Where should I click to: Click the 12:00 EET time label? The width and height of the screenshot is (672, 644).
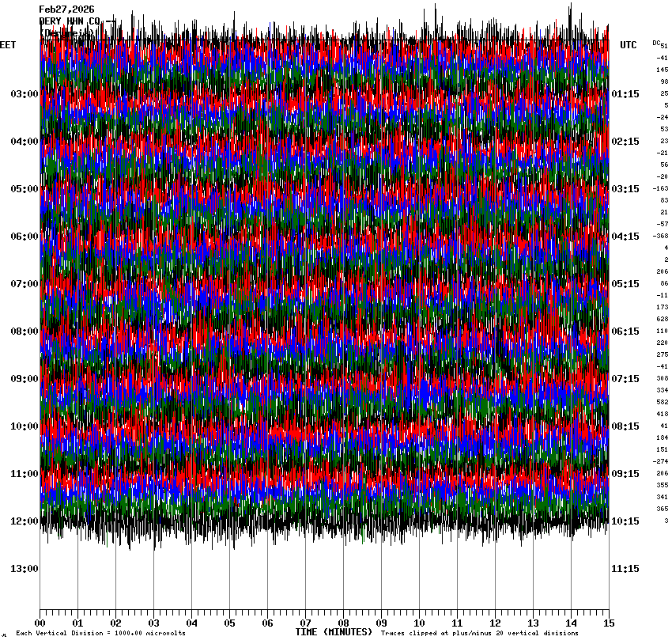pos(24,521)
